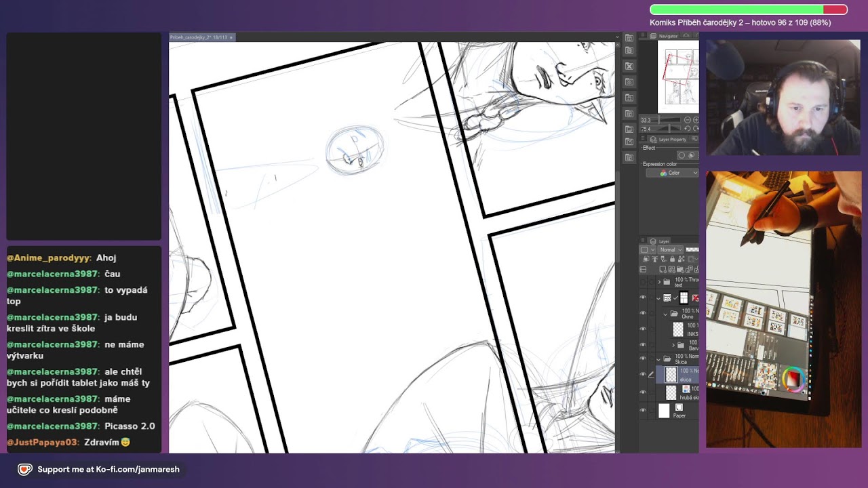
Task: Collapse the frame border folder
Action: click(x=658, y=298)
